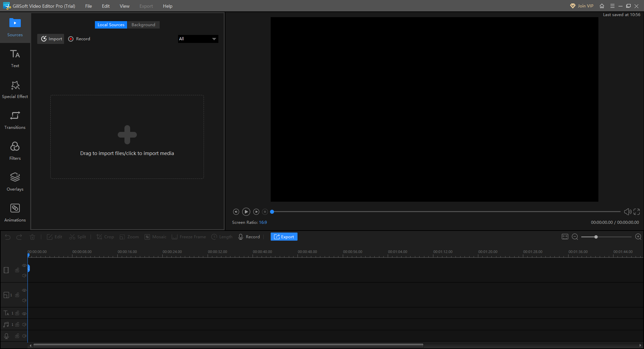644x349 pixels.
Task: Step to previous frame in preview
Action: click(x=236, y=212)
